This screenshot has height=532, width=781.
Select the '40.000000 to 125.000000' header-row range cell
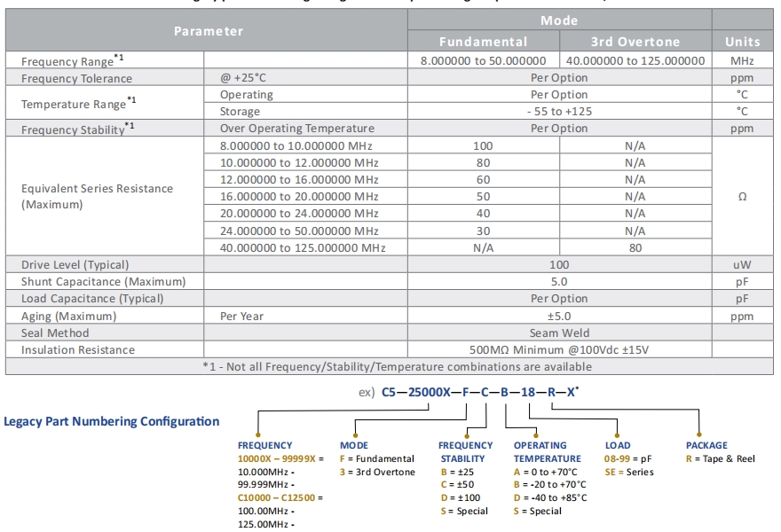[635, 60]
